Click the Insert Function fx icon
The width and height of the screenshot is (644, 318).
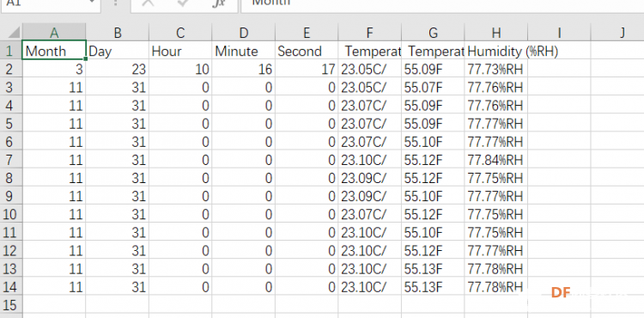[x=218, y=3]
